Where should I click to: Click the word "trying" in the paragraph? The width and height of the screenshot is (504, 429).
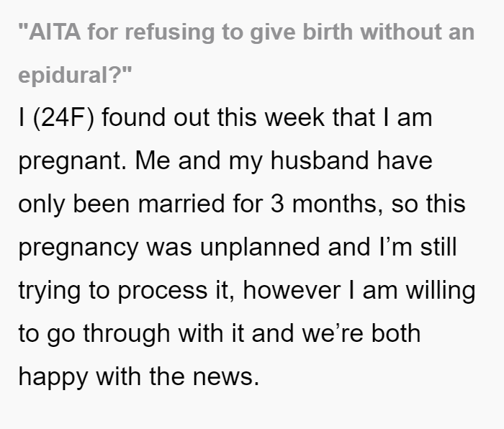point(49,292)
